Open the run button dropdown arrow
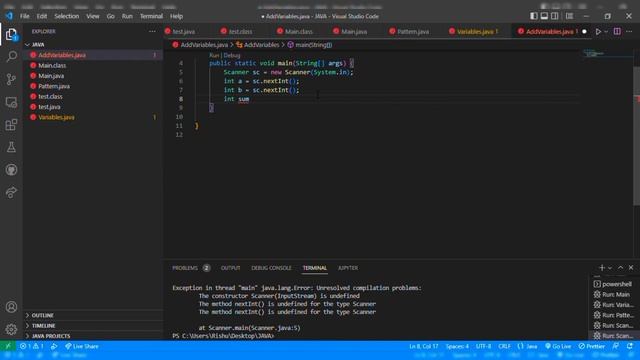This screenshot has width=640, height=360. pyautogui.click(x=606, y=31)
